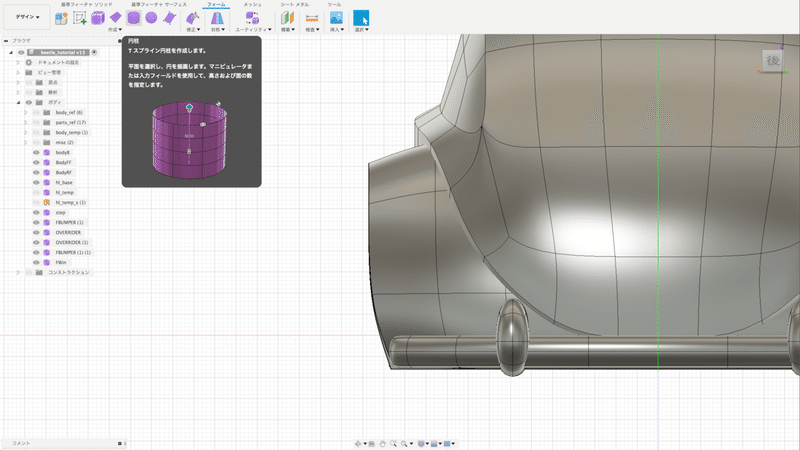Switch to the メッシュ tab
This screenshot has height=450, width=800.
point(253,5)
